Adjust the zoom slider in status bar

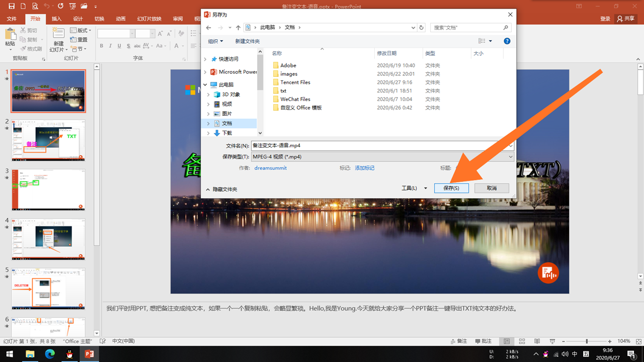[x=587, y=341]
